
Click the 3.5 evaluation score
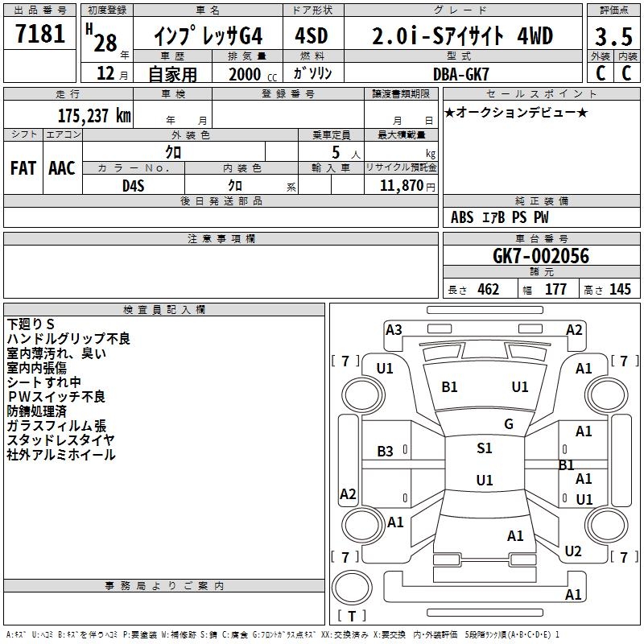pos(613,35)
